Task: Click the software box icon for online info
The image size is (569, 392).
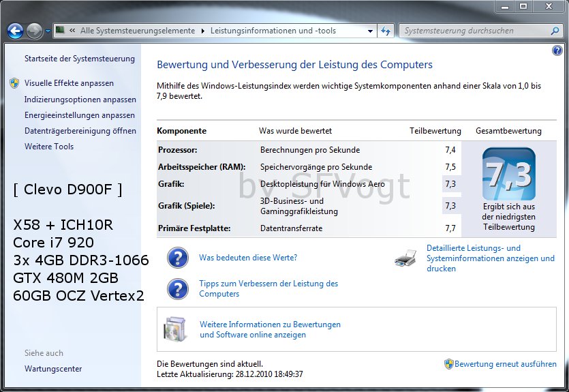Action: tap(175, 329)
